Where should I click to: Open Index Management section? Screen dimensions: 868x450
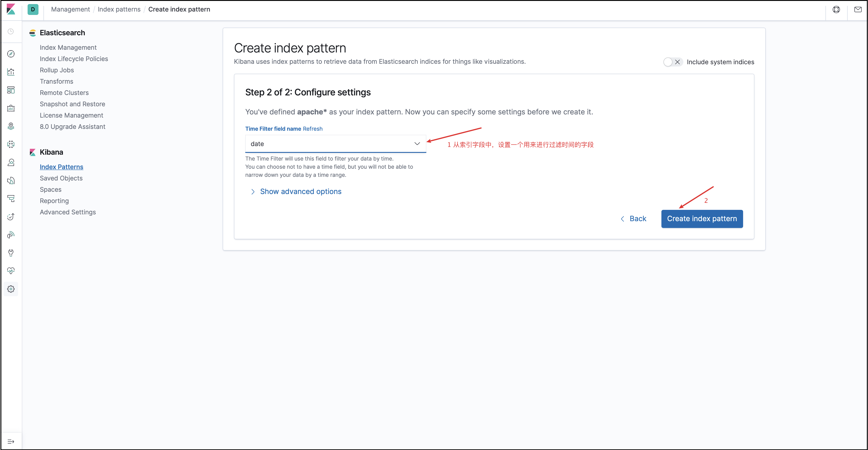(x=68, y=47)
